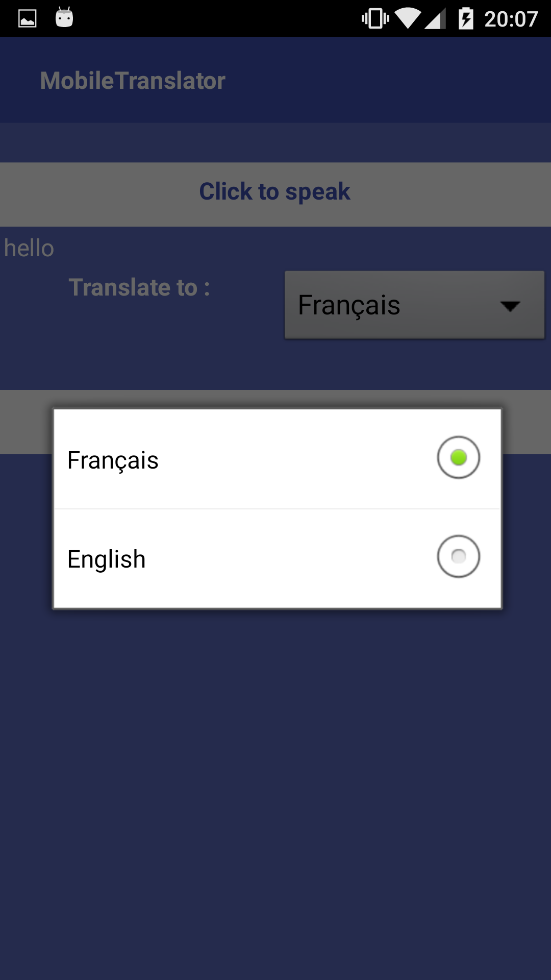This screenshot has height=980, width=551.
Task: Tap the recognized text 'hello'
Action: (29, 249)
